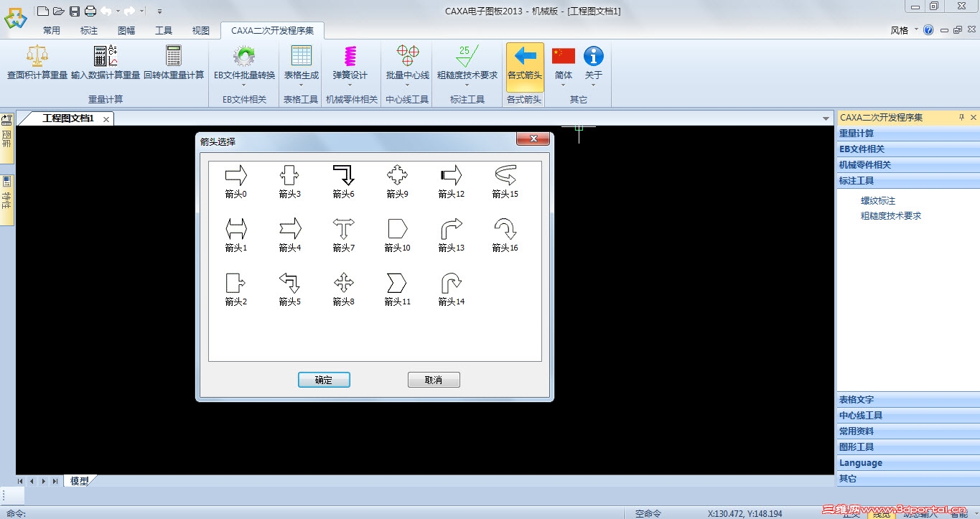This screenshot has width=980, height=519.
Task: Select arrow style 箭头11
Action: (x=397, y=289)
